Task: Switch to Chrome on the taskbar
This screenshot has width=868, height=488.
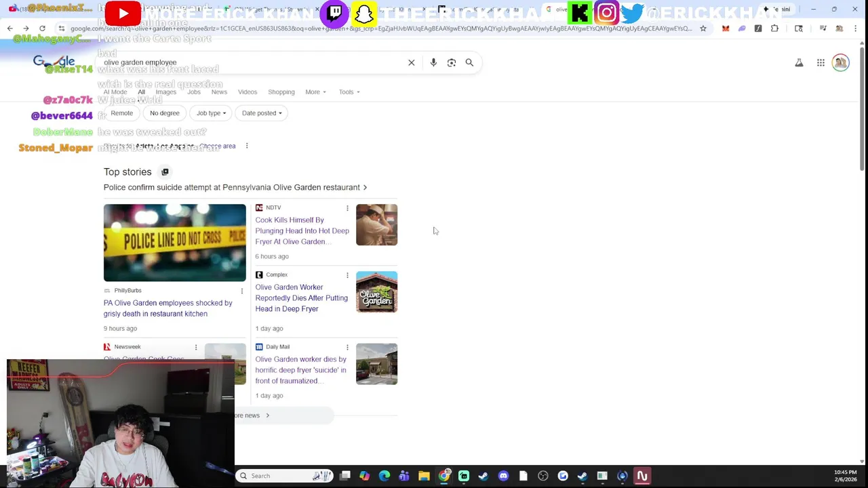Action: (x=444, y=476)
